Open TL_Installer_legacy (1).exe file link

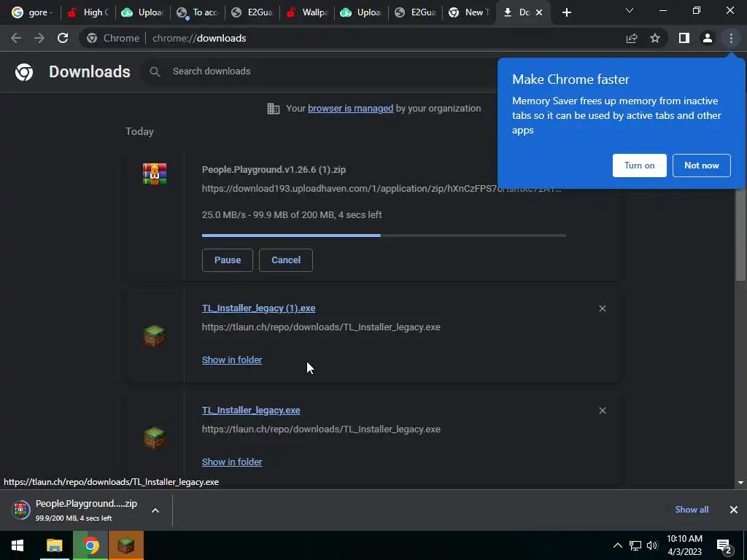259,308
